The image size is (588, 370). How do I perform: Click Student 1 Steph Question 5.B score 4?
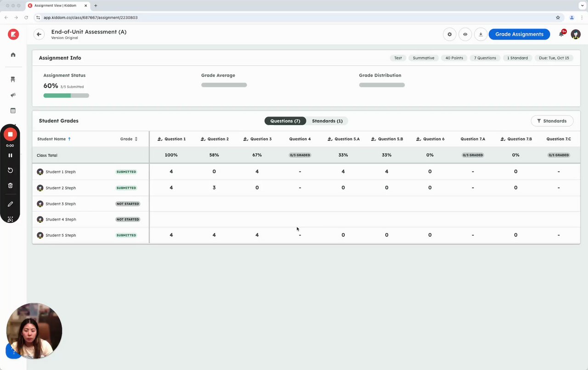(x=387, y=171)
